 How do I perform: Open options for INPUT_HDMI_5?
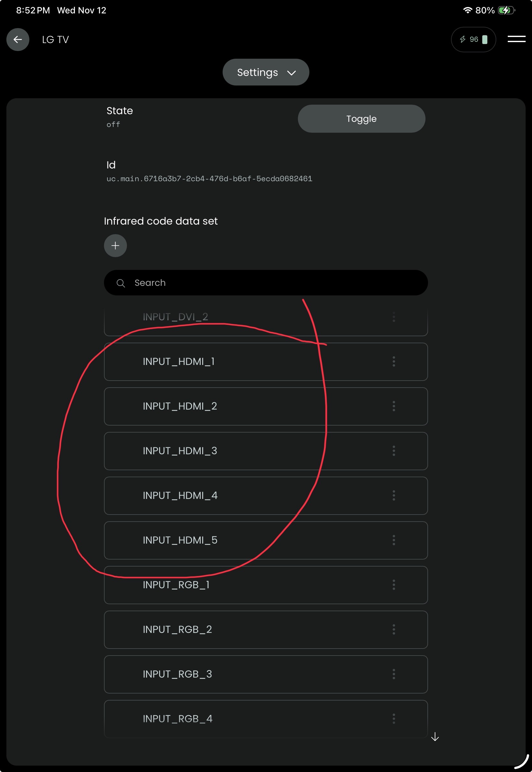(x=394, y=540)
